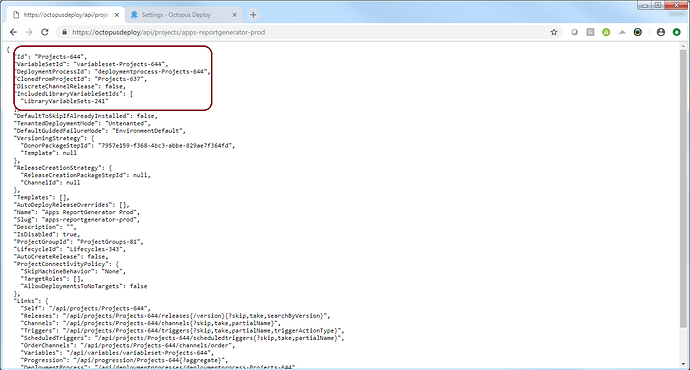Click the scrollbar down arrow
Screen dimensions: 690x370
[x=683, y=364]
